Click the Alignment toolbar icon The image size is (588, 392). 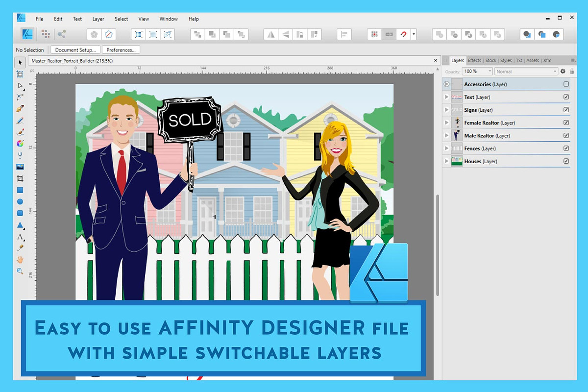pyautogui.click(x=344, y=34)
